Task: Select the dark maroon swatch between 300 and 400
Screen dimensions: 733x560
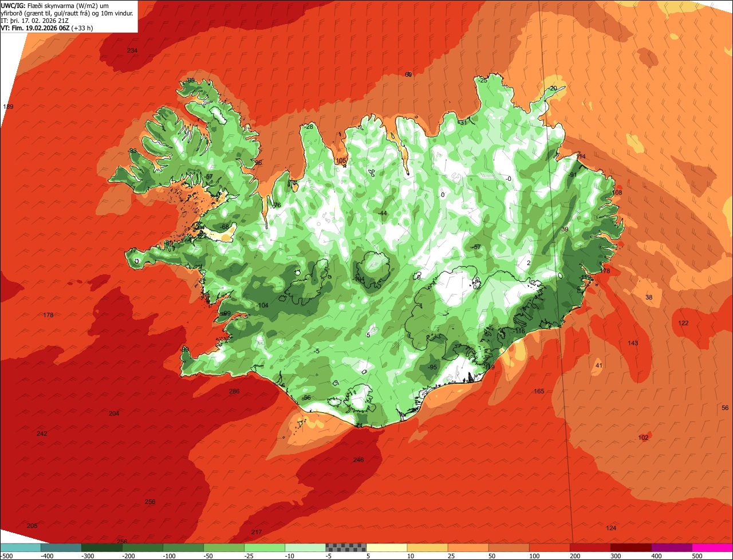Action: pyautogui.click(x=631, y=547)
